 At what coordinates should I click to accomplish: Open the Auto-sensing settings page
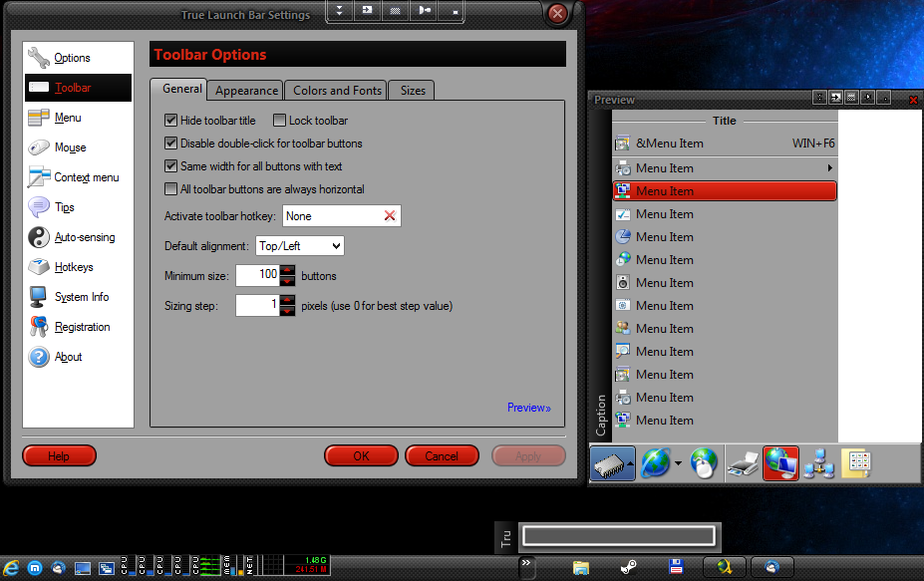coord(84,237)
